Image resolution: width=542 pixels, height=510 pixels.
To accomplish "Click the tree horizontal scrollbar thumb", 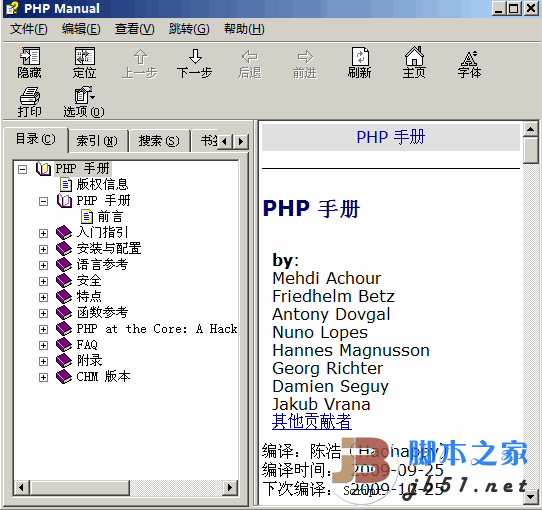I will point(80,488).
